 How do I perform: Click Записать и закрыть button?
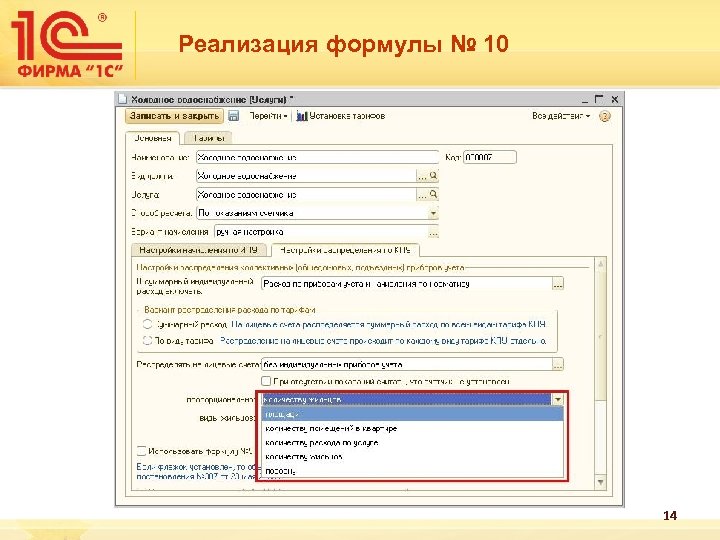pos(174,116)
